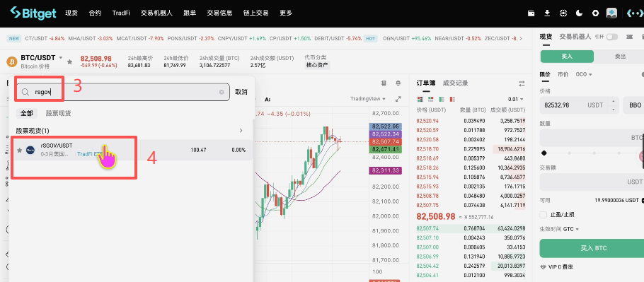Open the 跟单 menu in top navigation

pyautogui.click(x=190, y=13)
